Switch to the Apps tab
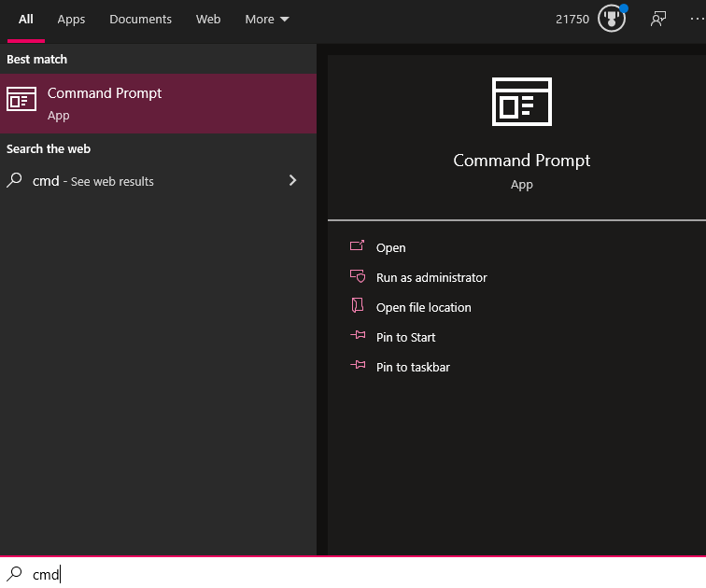The image size is (706, 588). [71, 20]
